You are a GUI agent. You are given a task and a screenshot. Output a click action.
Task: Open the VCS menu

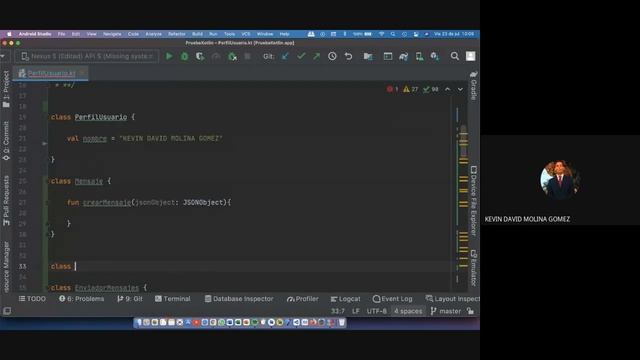coord(246,34)
